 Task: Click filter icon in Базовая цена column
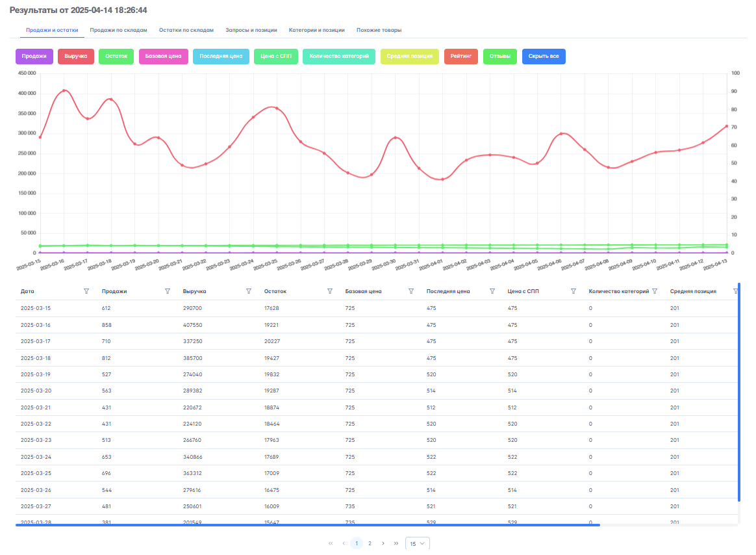click(411, 291)
